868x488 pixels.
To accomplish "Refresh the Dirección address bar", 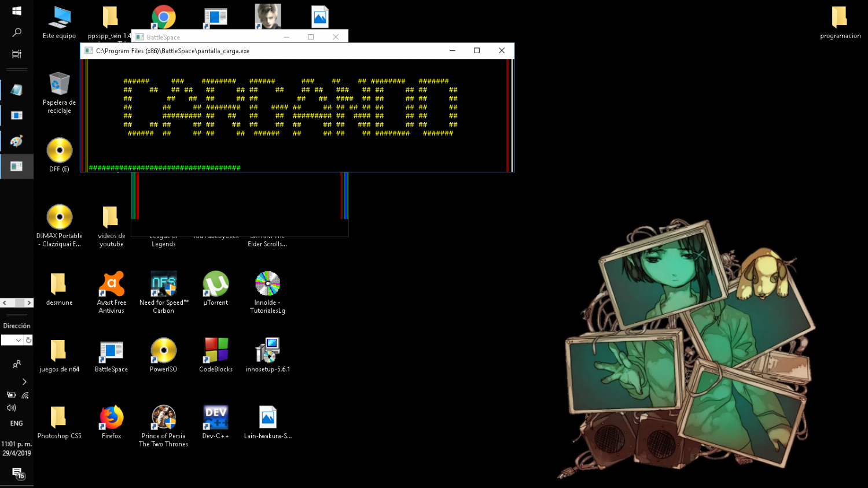I will (28, 340).
